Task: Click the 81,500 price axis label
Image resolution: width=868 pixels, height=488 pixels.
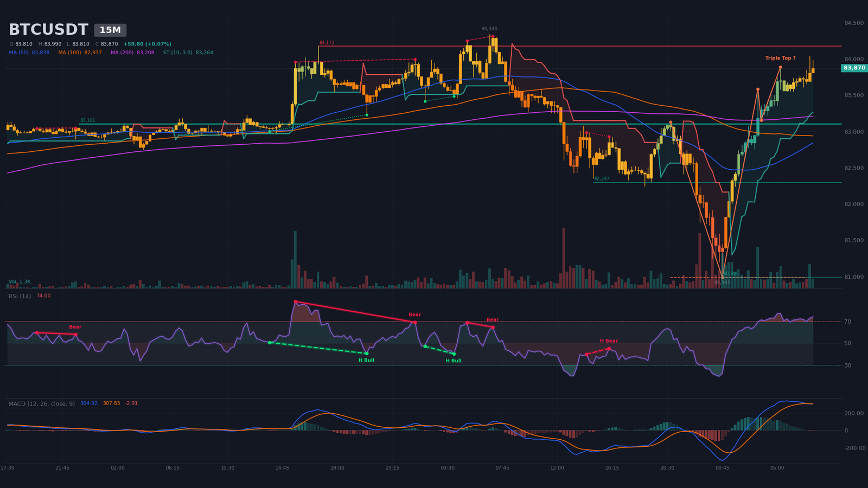Action: coord(854,240)
